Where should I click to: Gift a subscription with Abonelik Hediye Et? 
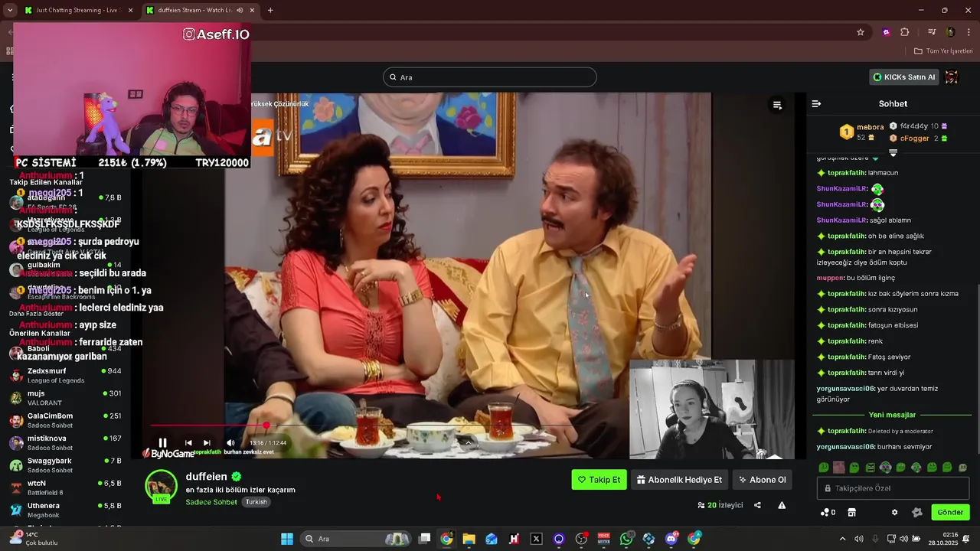tap(679, 480)
